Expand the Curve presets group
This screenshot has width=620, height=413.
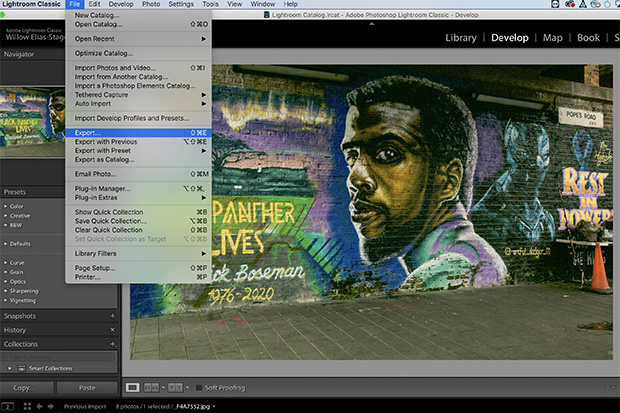(x=6, y=263)
